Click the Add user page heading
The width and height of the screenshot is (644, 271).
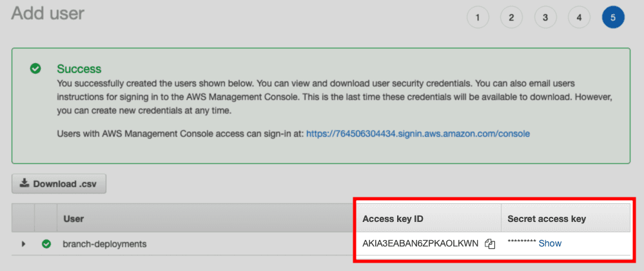point(48,12)
